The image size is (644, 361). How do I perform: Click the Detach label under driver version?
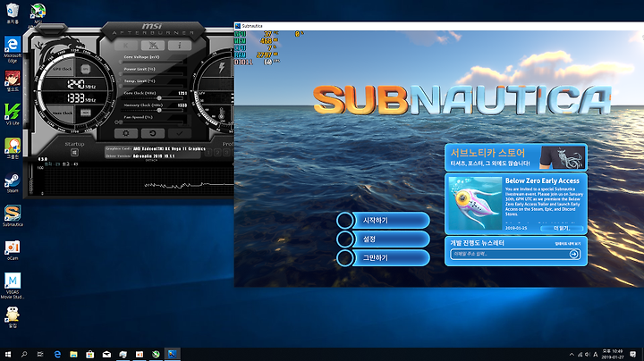151,160
